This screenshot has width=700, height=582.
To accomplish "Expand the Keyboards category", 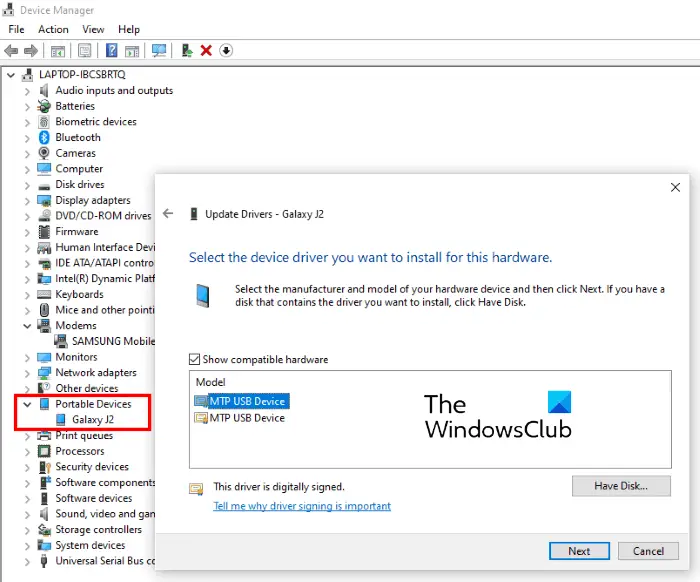I will (27, 295).
